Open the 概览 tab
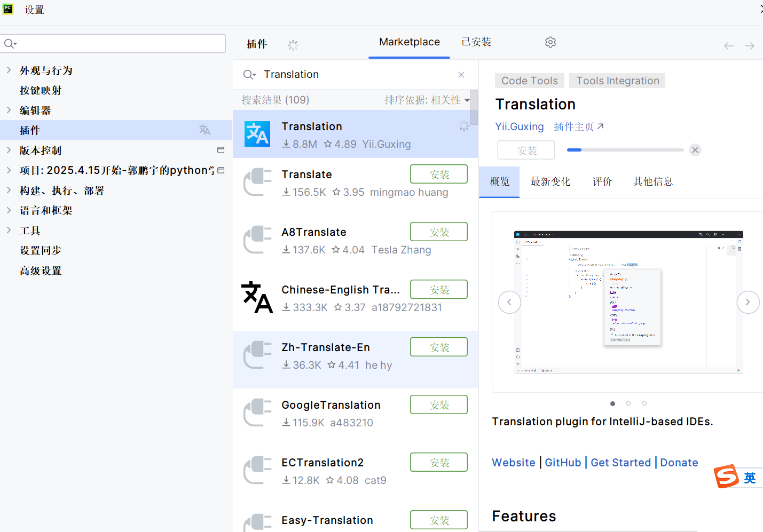The image size is (763, 532). [500, 182]
